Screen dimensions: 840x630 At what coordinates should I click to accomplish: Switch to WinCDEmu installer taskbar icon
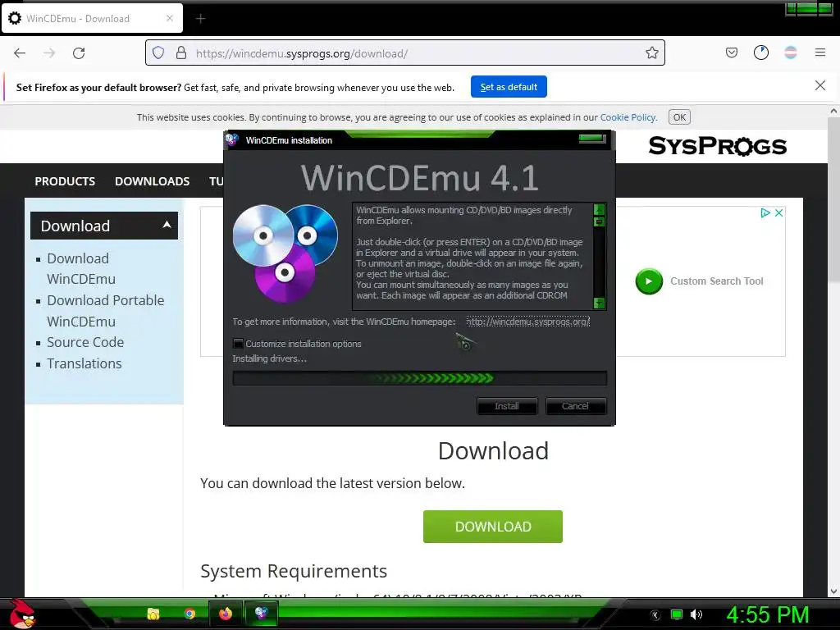tap(262, 614)
